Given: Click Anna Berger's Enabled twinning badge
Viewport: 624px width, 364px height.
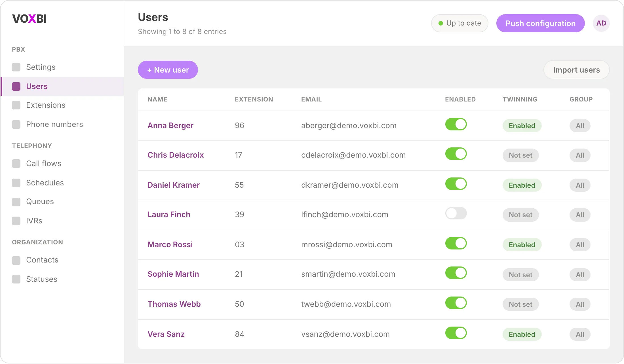Looking at the screenshot, I should [x=522, y=126].
